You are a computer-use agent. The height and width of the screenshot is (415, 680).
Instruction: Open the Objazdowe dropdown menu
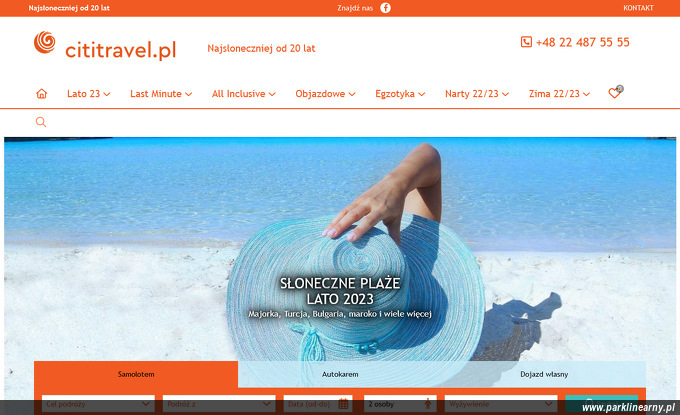[x=325, y=94]
